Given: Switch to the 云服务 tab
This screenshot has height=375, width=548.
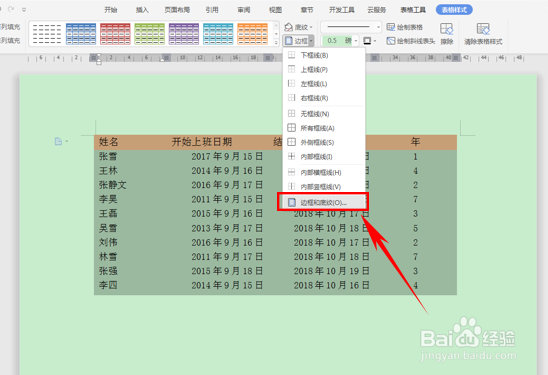Looking at the screenshot, I should click(x=376, y=10).
